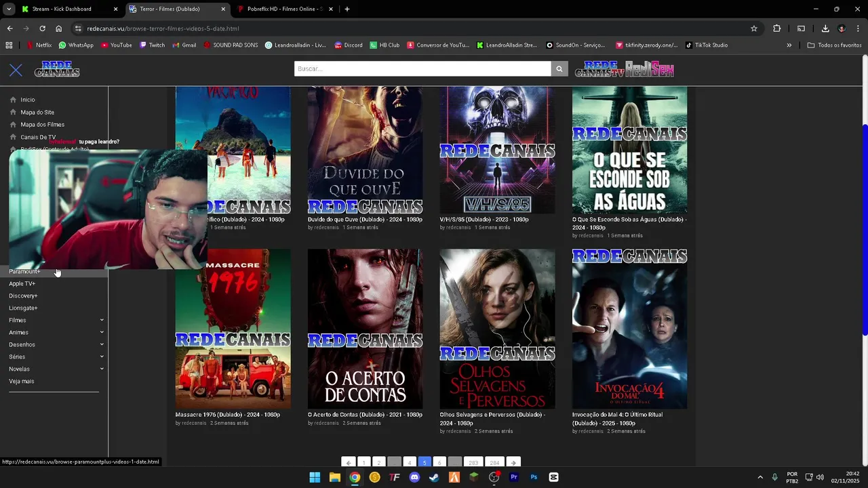Expand the Novelas submenu
Viewport: 868px width, 488px height.
point(102,369)
